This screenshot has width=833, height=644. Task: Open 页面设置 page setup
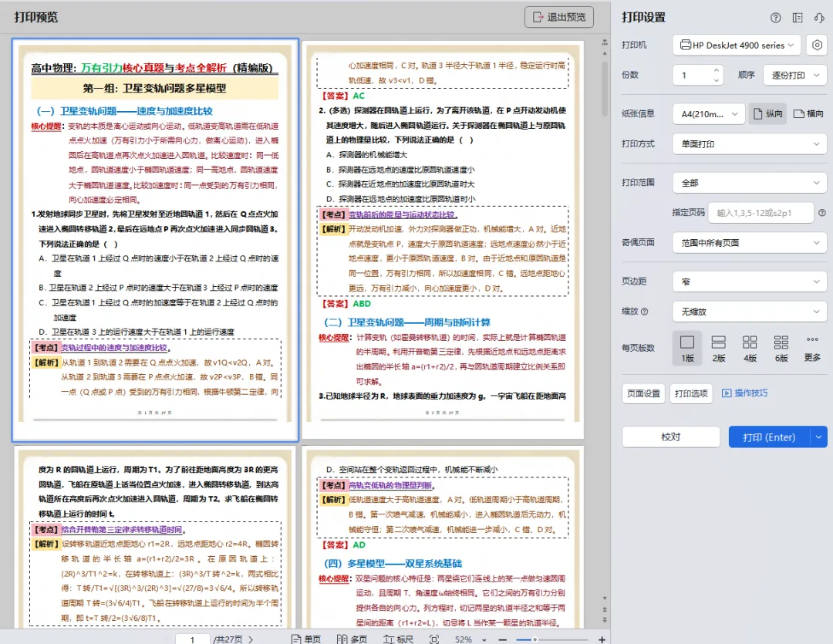(643, 393)
